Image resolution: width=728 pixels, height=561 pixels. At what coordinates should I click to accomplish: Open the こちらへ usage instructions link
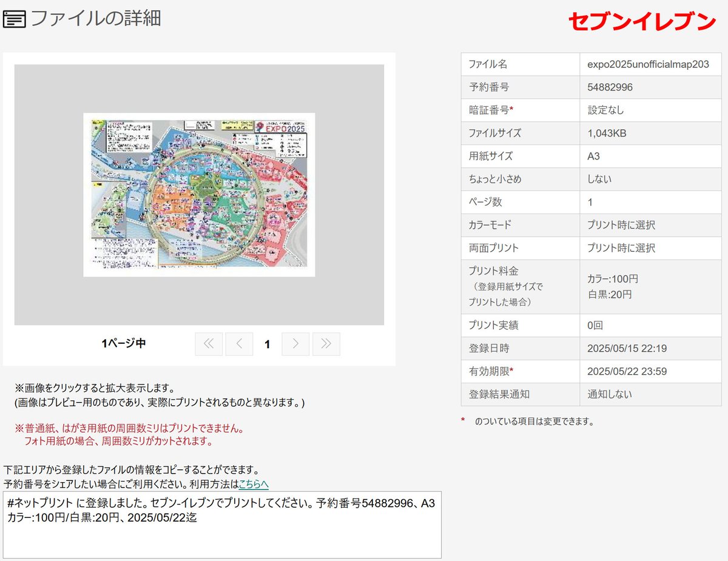click(x=254, y=484)
